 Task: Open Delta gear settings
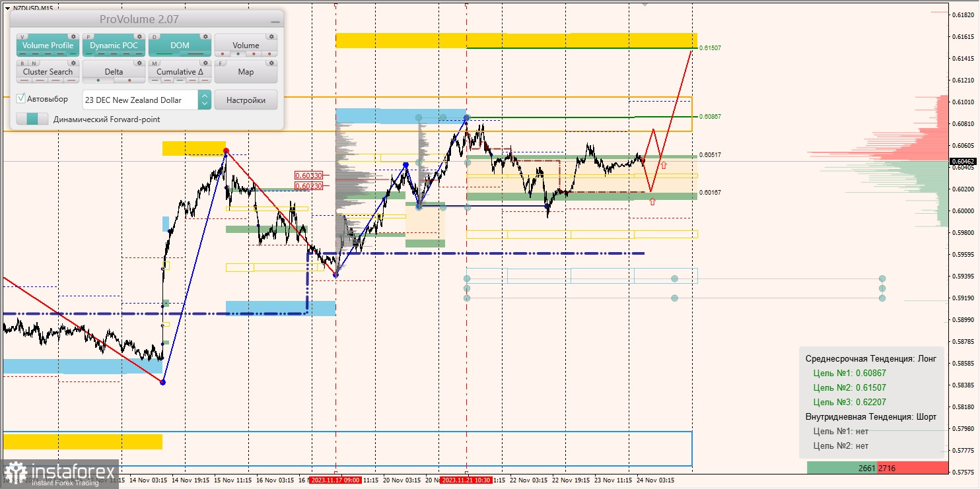pos(139,63)
